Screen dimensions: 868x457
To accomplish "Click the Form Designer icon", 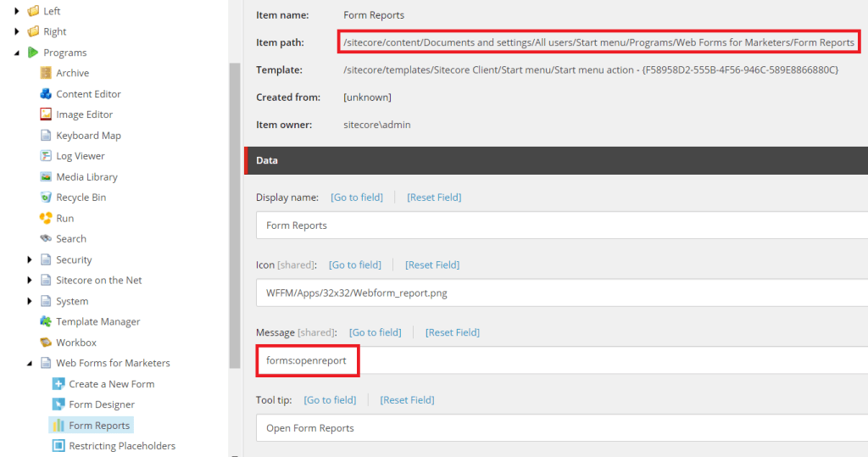I will coord(58,404).
